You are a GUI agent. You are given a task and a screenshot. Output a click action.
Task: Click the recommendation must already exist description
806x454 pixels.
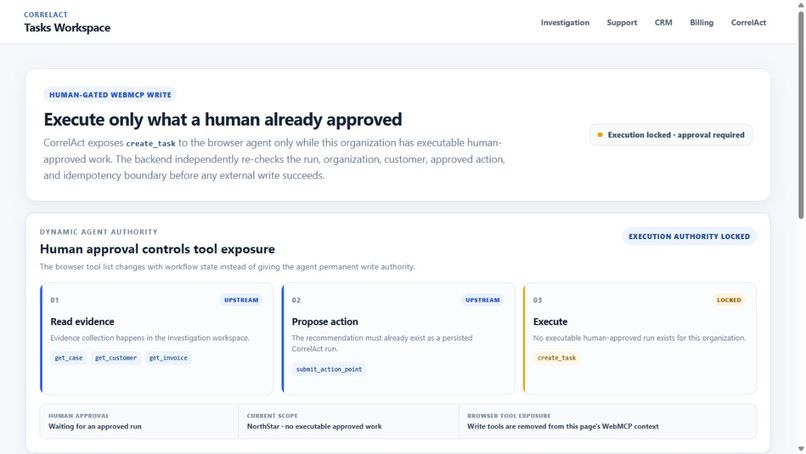(x=382, y=343)
